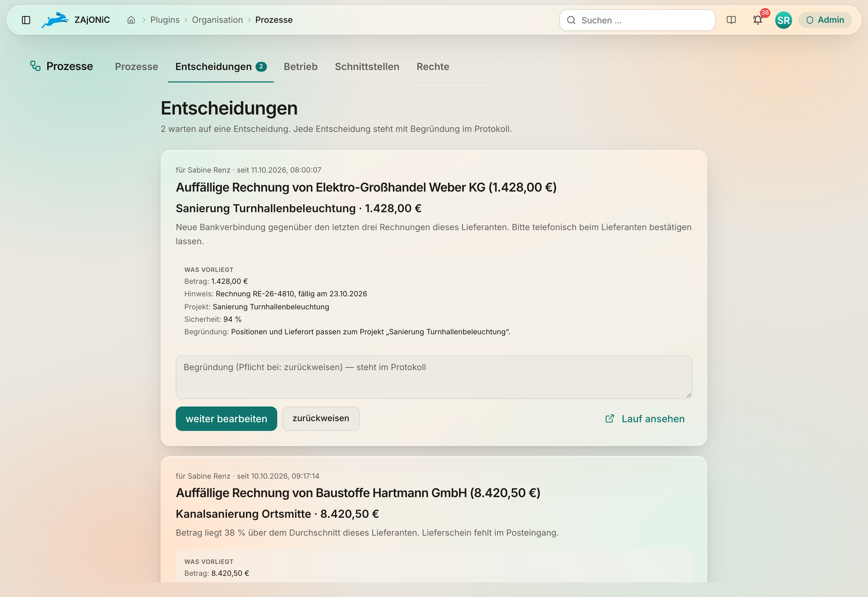
Task: Open Organisation in the breadcrumb
Action: 218,20
